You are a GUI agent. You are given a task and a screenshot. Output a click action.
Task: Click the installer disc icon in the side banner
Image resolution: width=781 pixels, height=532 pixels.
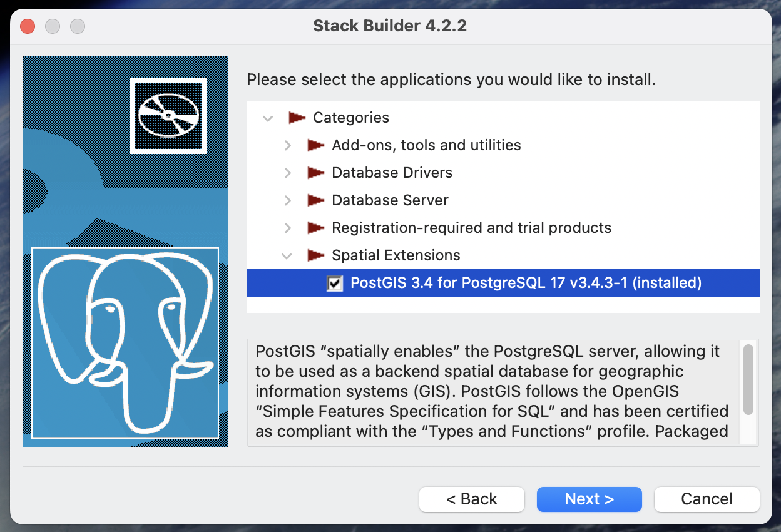[168, 115]
